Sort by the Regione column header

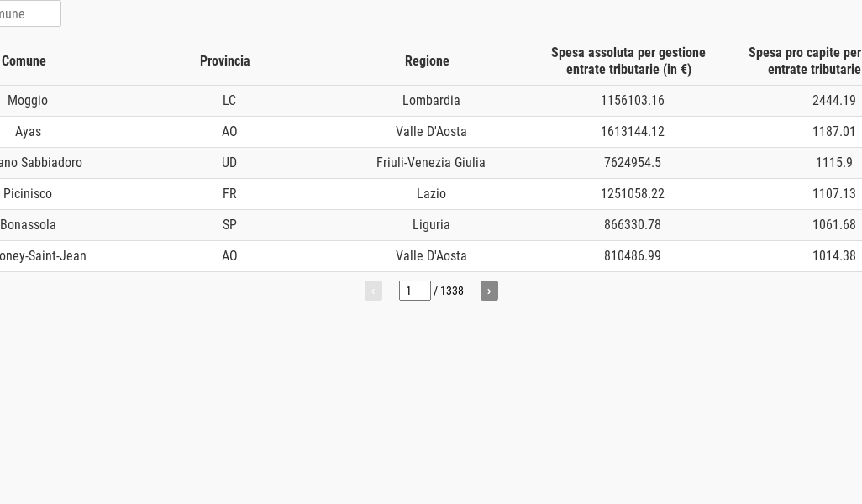(427, 60)
